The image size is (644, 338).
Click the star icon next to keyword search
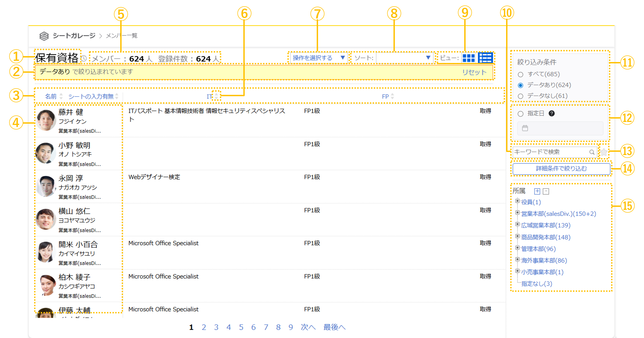(604, 152)
